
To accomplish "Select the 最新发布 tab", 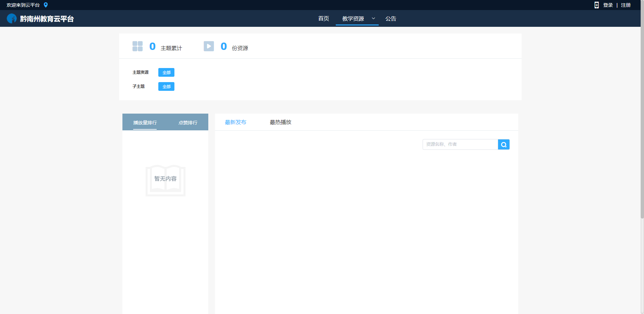I will [x=235, y=122].
